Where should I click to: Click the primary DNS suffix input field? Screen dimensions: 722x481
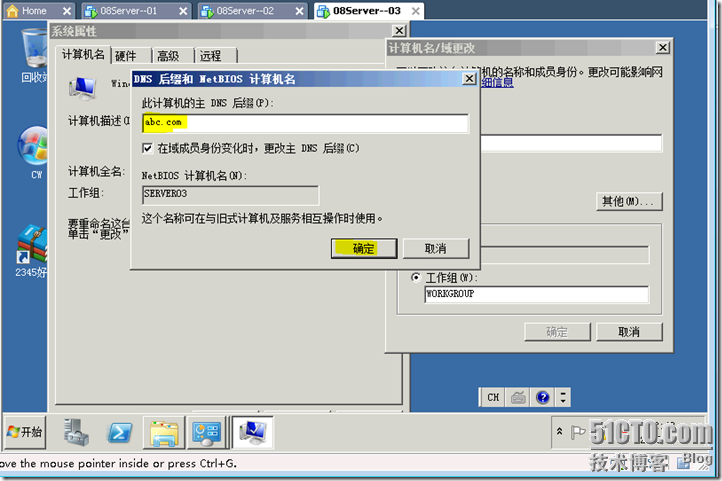pyautogui.click(x=305, y=123)
